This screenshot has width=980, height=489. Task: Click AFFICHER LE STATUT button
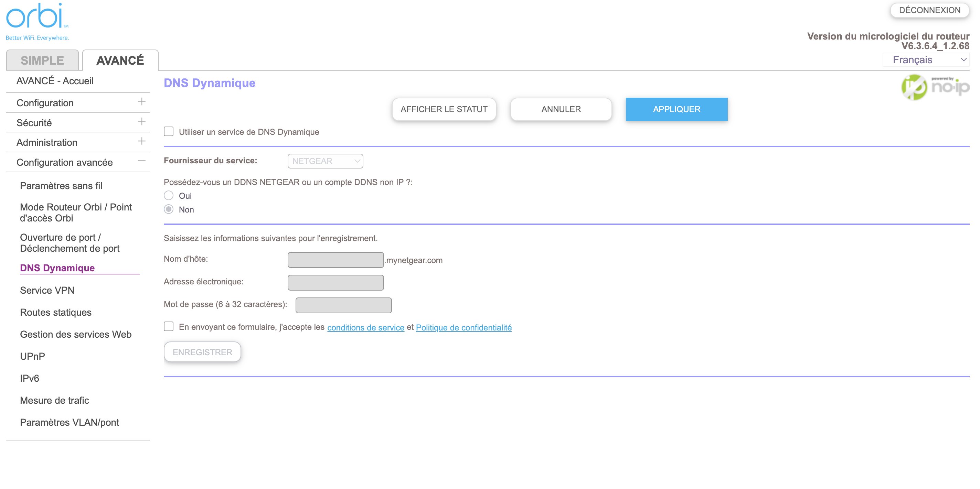coord(444,109)
